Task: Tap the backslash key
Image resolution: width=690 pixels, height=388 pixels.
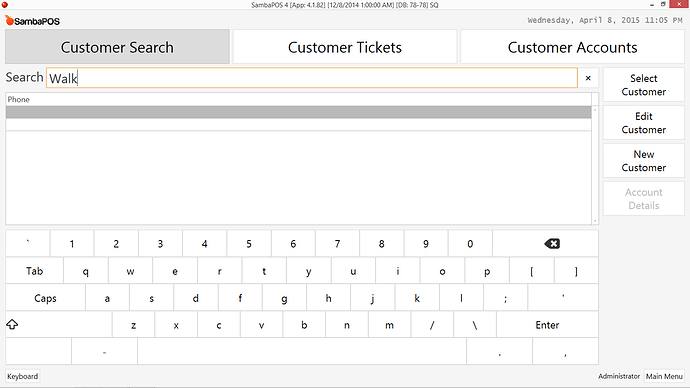Action: point(475,325)
